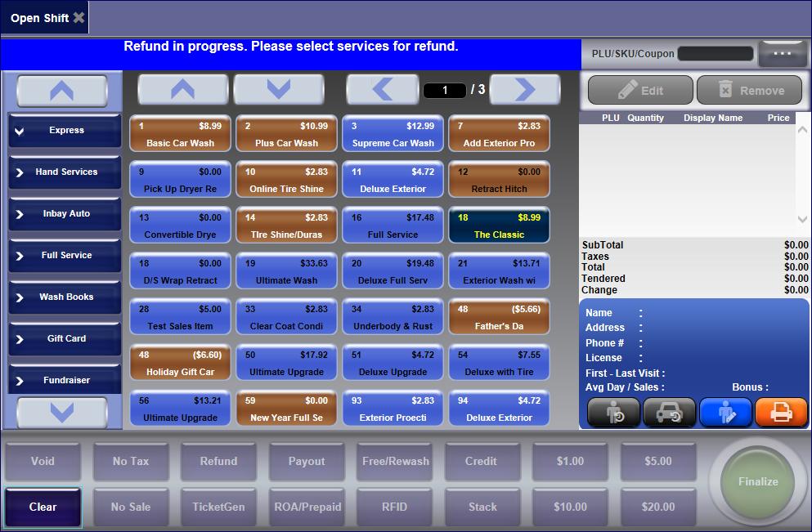The width and height of the screenshot is (812, 532).
Task: Expand the Gift Card category
Action: pos(65,339)
